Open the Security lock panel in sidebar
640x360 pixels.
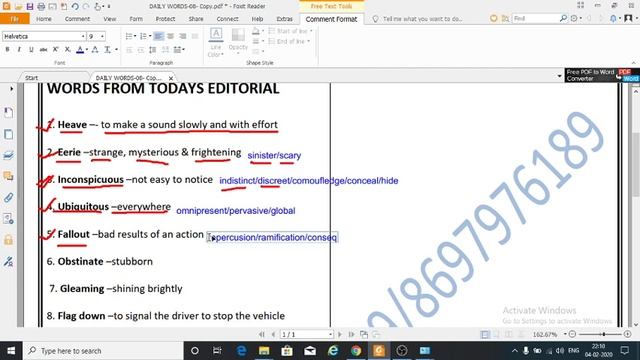pyautogui.click(x=9, y=240)
